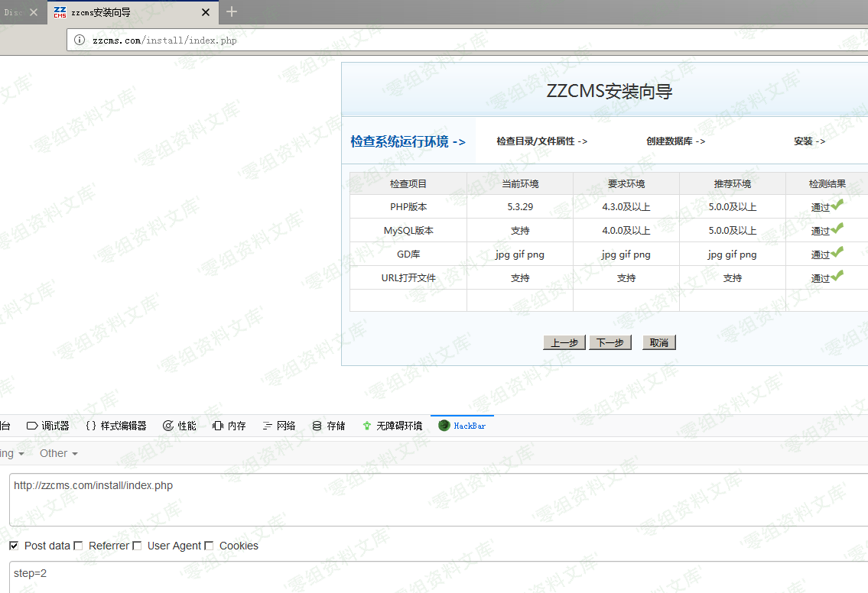Open the 样式编辑器 style editor panel

[x=115, y=426]
